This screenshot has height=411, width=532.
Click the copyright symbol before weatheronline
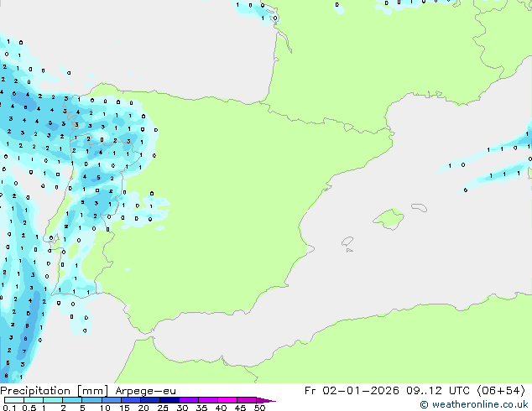[424, 404]
